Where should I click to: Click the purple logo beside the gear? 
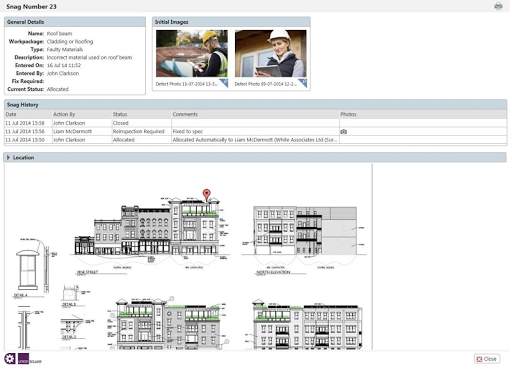(x=23, y=359)
